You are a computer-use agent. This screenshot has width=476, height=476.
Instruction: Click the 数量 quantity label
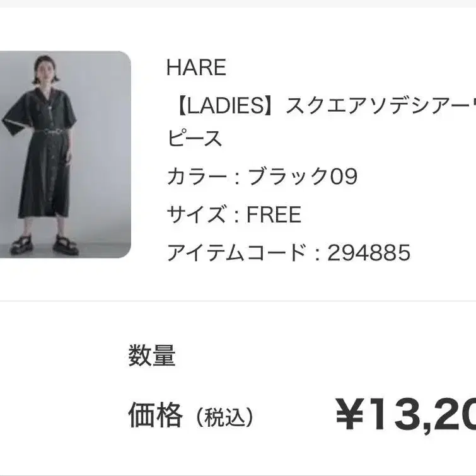[152, 355]
